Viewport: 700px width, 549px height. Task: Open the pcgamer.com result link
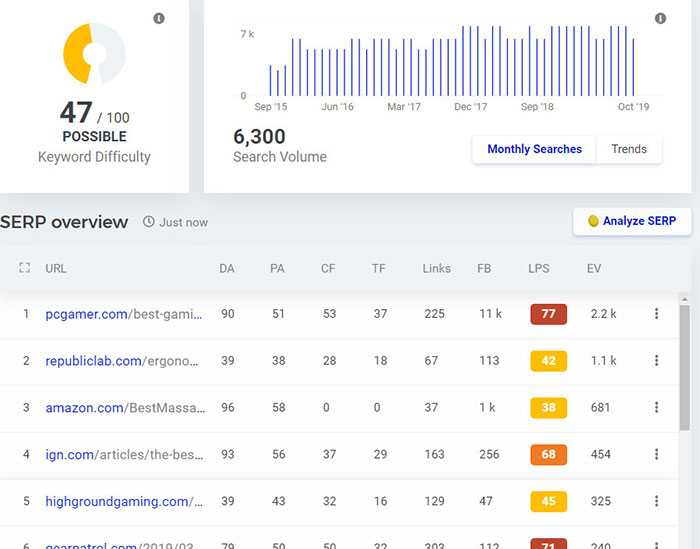click(x=124, y=314)
